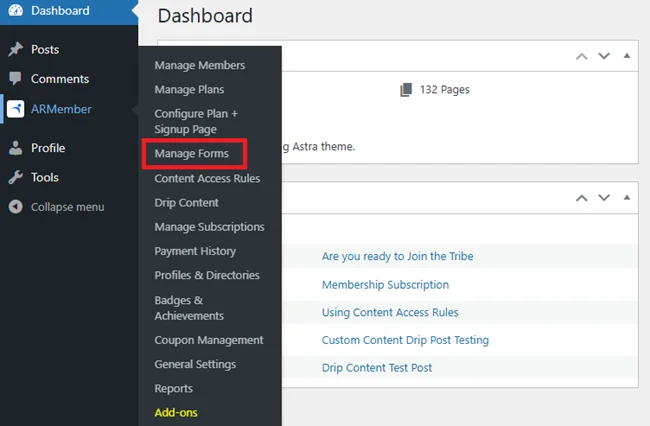Open Content Access Rules submenu entry
Screen dimensions: 650x426
pyautogui.click(x=207, y=178)
